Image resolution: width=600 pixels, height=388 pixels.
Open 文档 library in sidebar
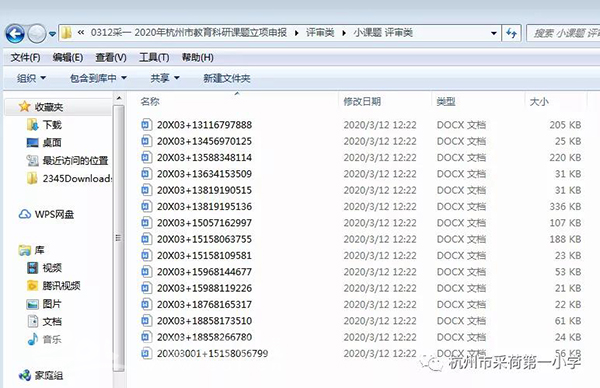[44, 321]
